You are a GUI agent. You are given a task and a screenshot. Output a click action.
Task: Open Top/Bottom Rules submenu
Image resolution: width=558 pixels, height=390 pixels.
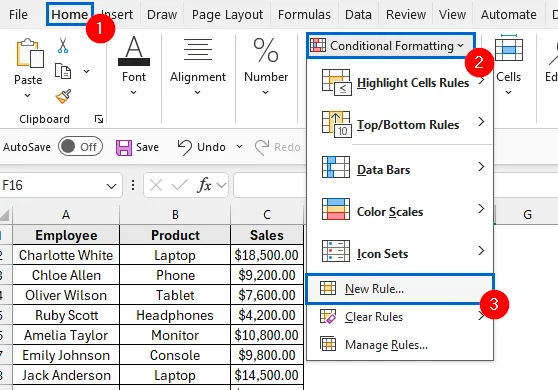pos(400,124)
